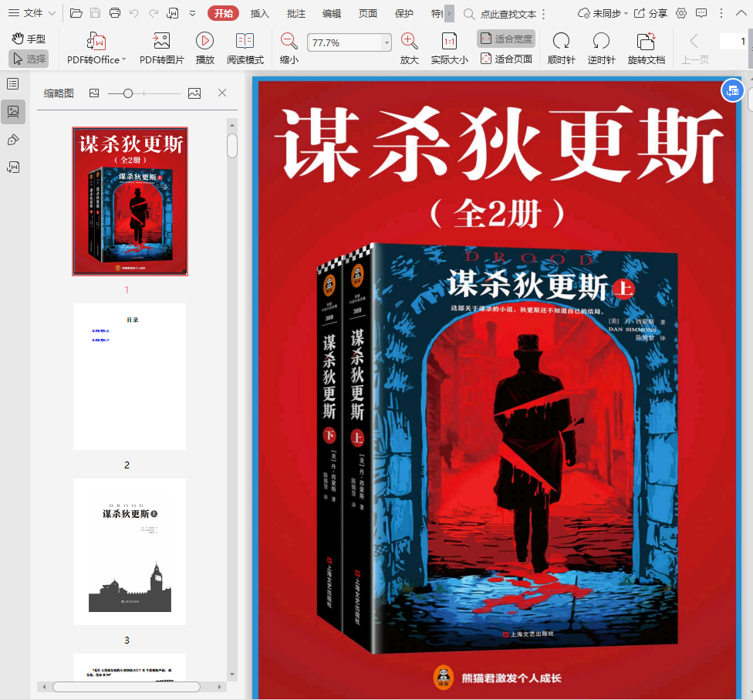Screen dimensions: 753x700
Task: Close the 缩略图 thumbnail panel
Action: pyautogui.click(x=222, y=93)
